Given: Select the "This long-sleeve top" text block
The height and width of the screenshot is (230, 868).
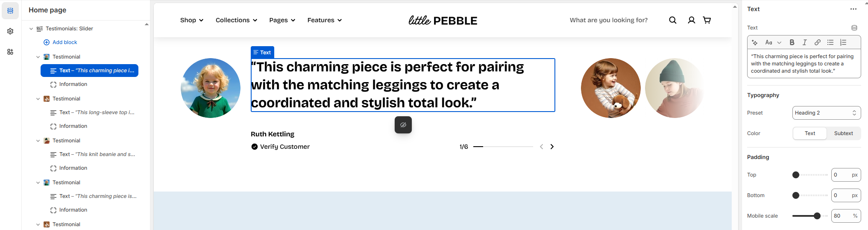Looking at the screenshot, I should pos(97,112).
